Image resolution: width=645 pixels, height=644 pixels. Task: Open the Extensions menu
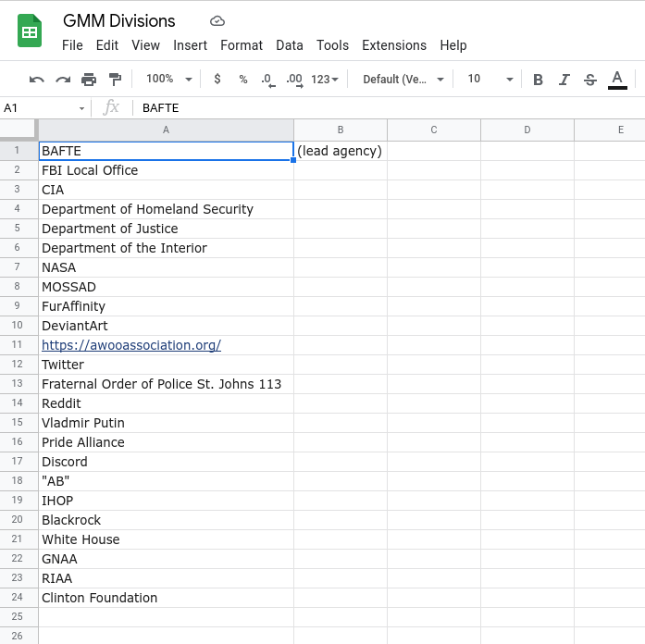tap(394, 45)
